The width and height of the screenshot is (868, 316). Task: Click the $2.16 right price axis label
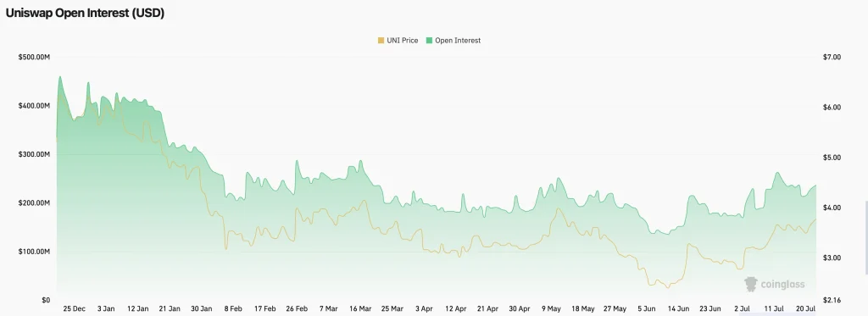(832, 301)
